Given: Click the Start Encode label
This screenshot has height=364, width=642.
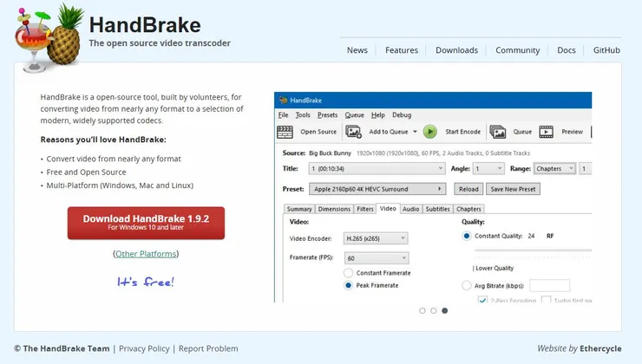Looking at the screenshot, I should point(463,132).
